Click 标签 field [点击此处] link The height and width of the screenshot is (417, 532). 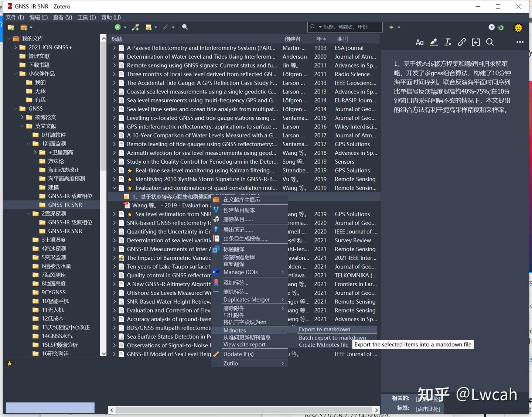(428, 409)
